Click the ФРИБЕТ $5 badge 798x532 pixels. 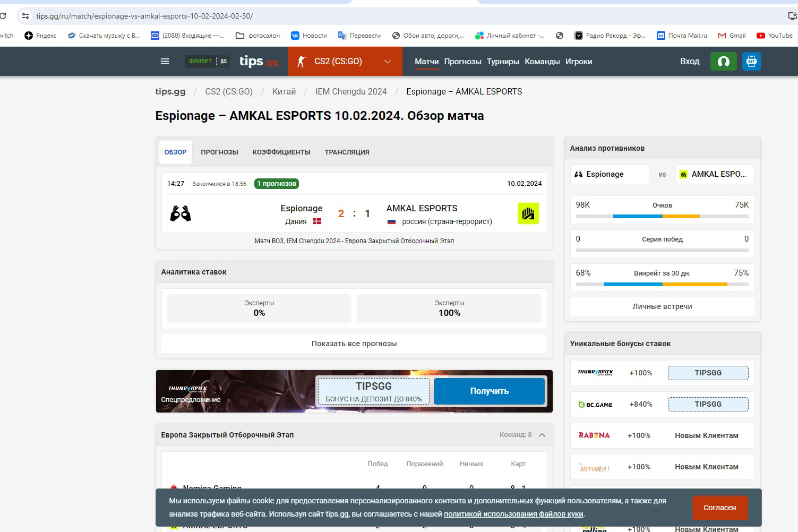point(208,62)
